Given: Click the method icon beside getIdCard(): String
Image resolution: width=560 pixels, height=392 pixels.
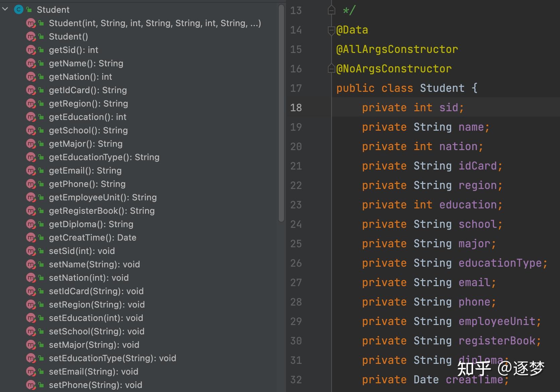Looking at the screenshot, I should tap(31, 90).
